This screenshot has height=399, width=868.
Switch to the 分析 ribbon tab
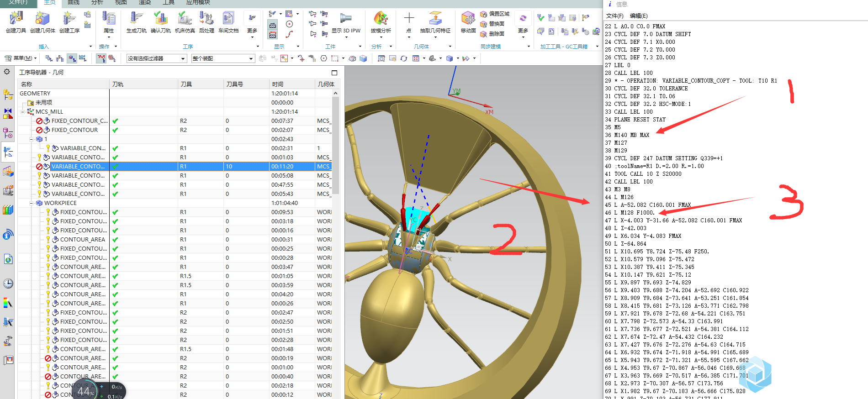point(97,2)
